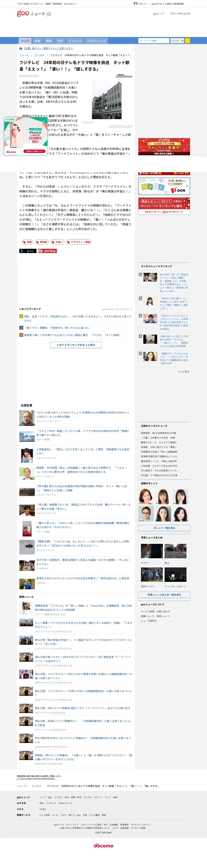207x868 pixels.
Task: Click 地域ニュース sidebar link
Action: (x=163, y=616)
